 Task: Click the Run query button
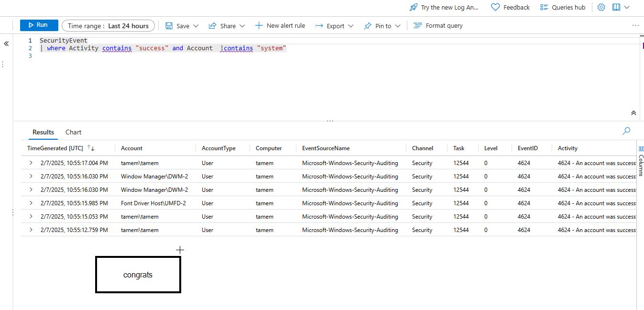39,25
